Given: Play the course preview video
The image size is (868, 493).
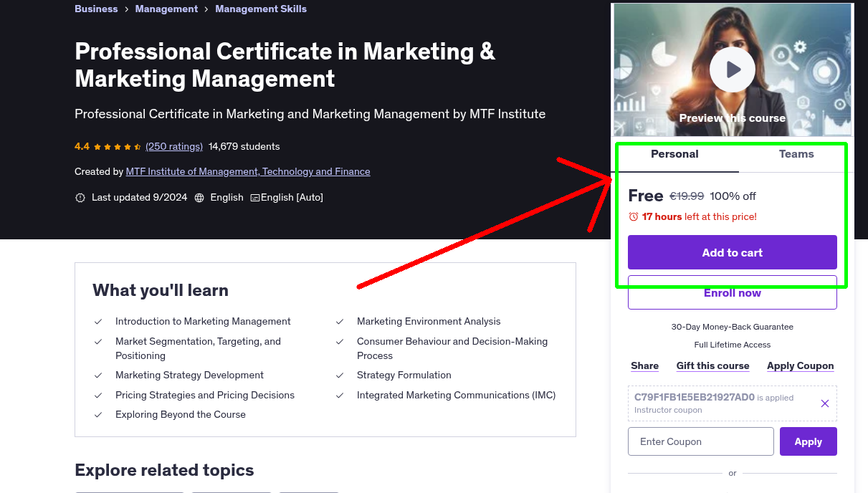Looking at the screenshot, I should [732, 70].
